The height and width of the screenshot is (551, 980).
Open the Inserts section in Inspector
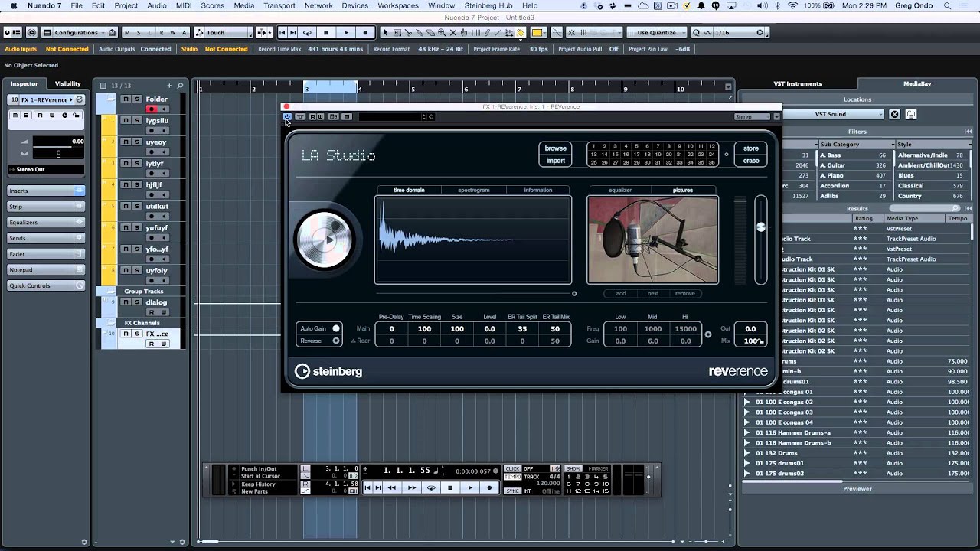[x=47, y=191]
